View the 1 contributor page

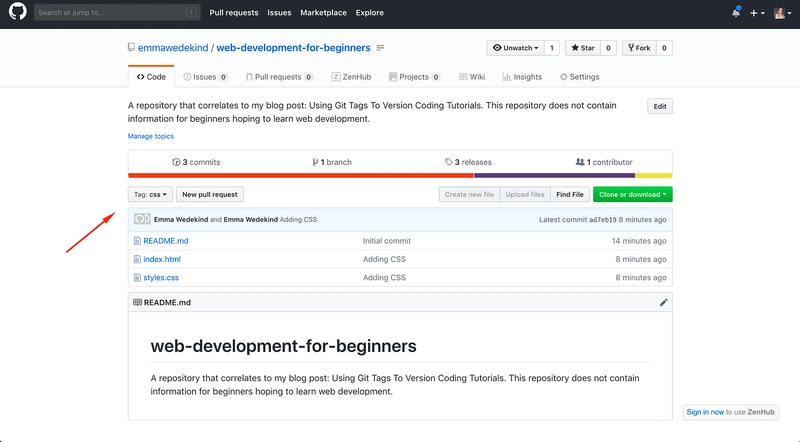coord(604,162)
